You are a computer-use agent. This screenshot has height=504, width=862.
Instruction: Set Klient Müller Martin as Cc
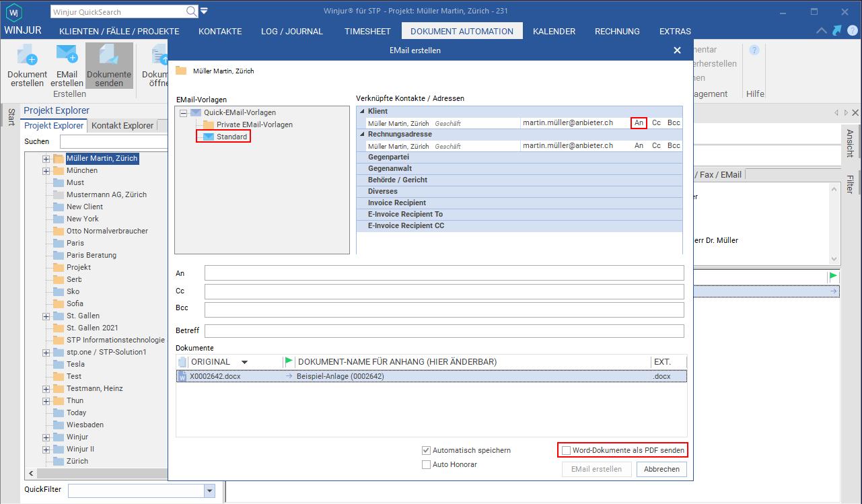[x=656, y=123]
